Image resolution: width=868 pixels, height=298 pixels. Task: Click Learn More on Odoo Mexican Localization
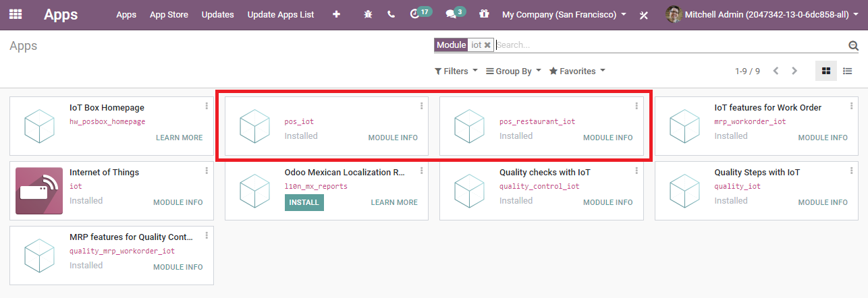pyautogui.click(x=394, y=202)
